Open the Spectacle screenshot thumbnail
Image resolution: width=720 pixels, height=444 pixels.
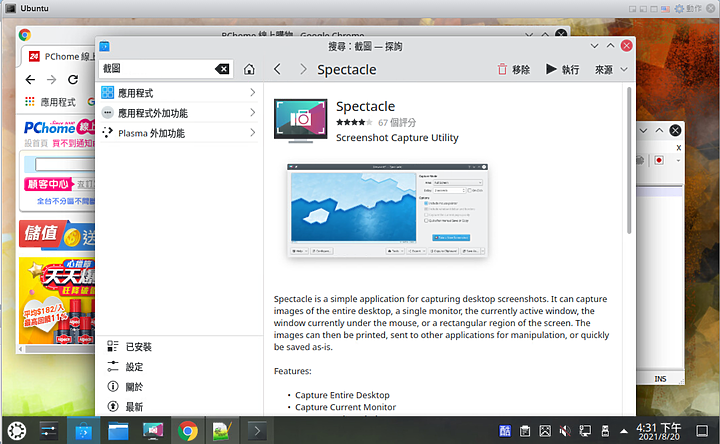click(x=387, y=210)
